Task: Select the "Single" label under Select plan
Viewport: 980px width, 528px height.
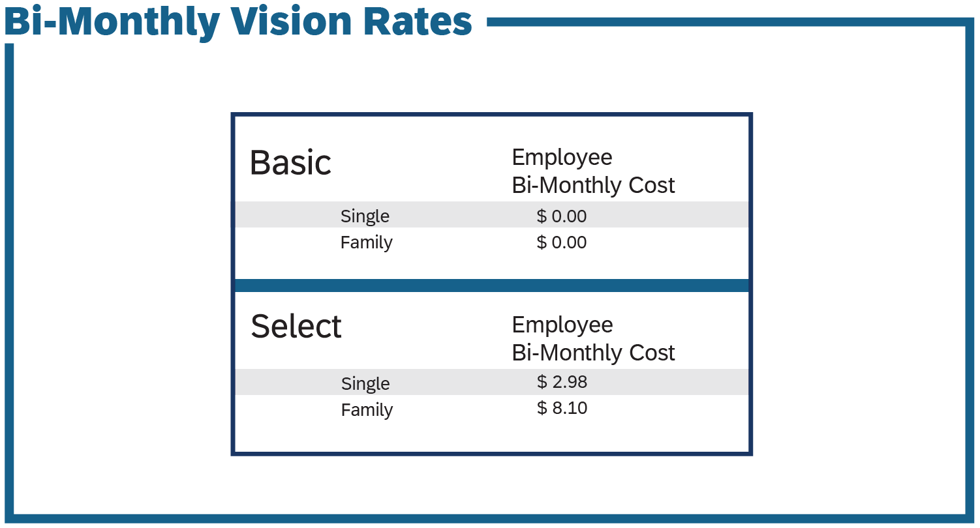Action: tap(365, 383)
